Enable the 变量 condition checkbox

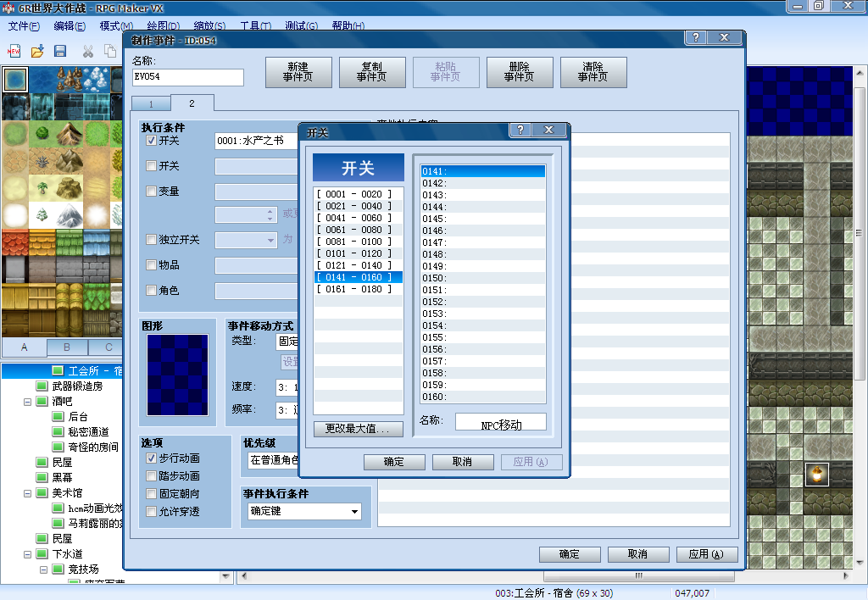[x=151, y=191]
